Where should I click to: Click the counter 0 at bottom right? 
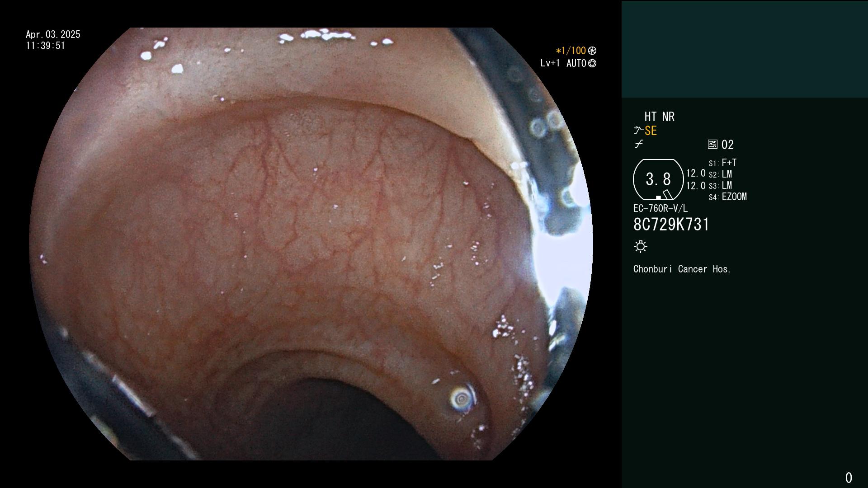(849, 478)
